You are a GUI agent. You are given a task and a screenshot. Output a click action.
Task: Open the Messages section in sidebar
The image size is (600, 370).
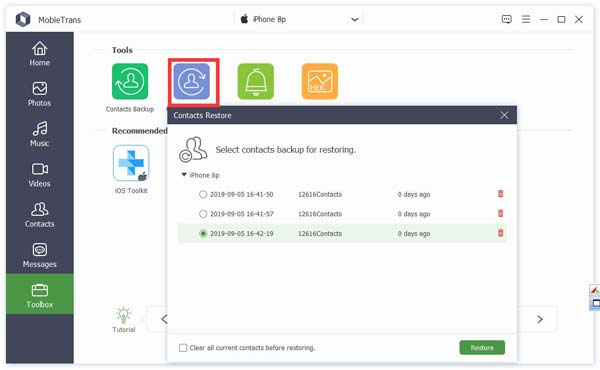(39, 256)
